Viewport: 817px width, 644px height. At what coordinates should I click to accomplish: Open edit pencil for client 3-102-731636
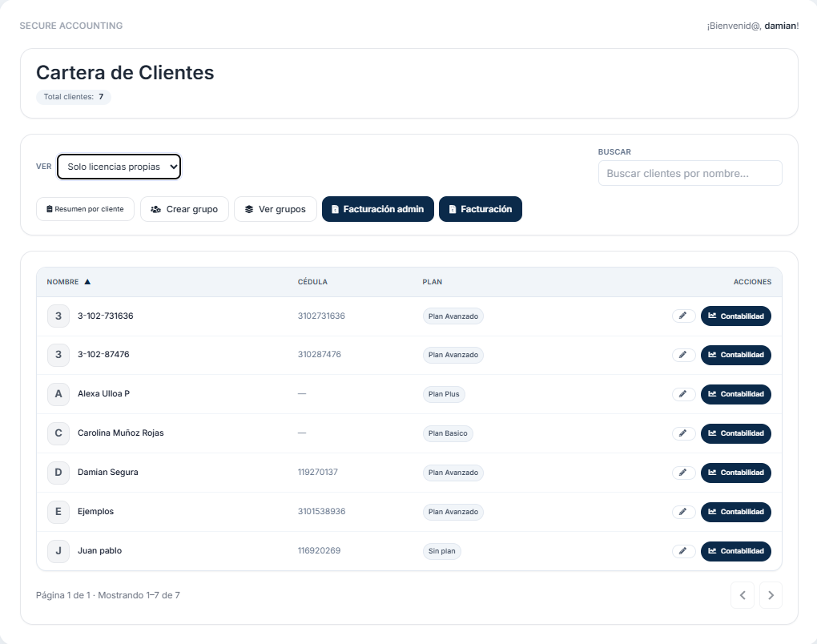click(x=683, y=316)
